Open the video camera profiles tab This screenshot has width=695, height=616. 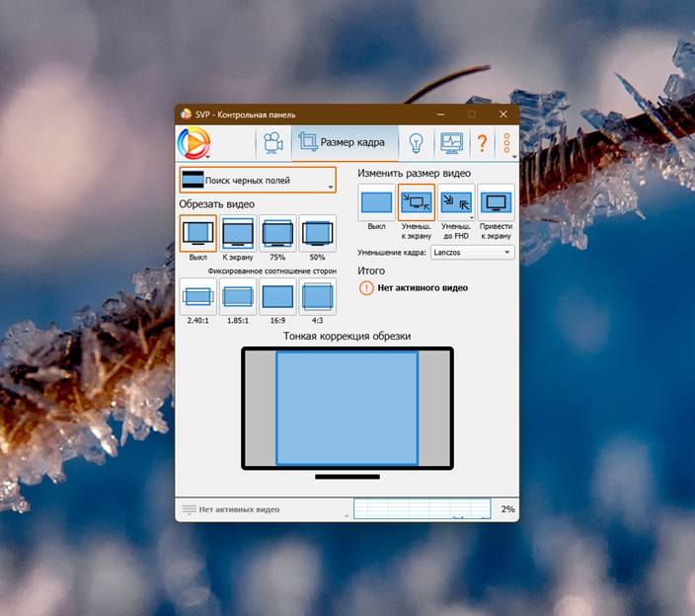click(x=271, y=143)
